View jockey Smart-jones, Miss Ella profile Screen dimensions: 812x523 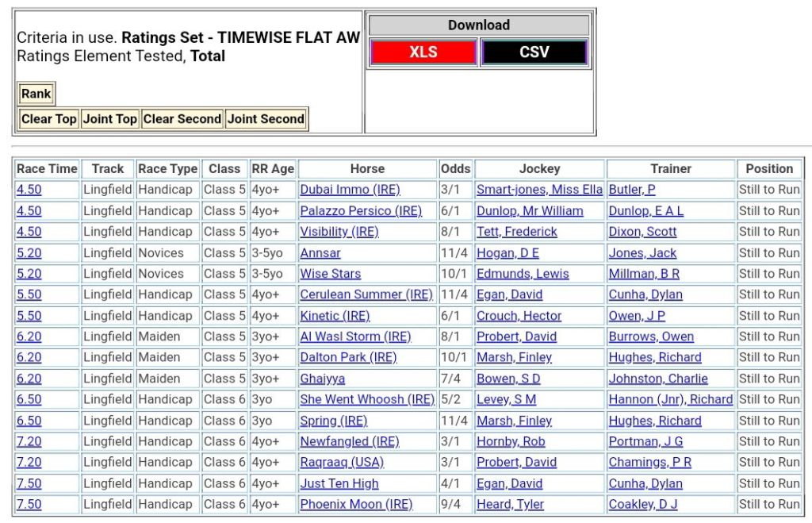pyautogui.click(x=539, y=190)
